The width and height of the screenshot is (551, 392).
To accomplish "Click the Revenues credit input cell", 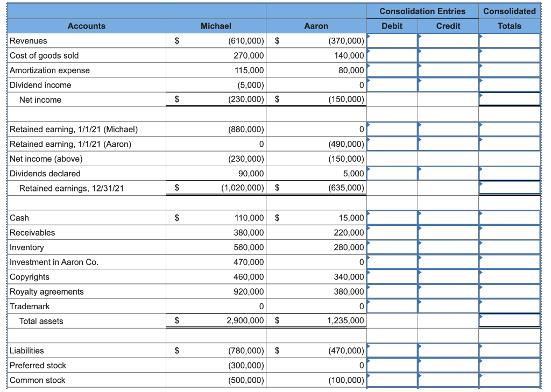I will pos(448,40).
